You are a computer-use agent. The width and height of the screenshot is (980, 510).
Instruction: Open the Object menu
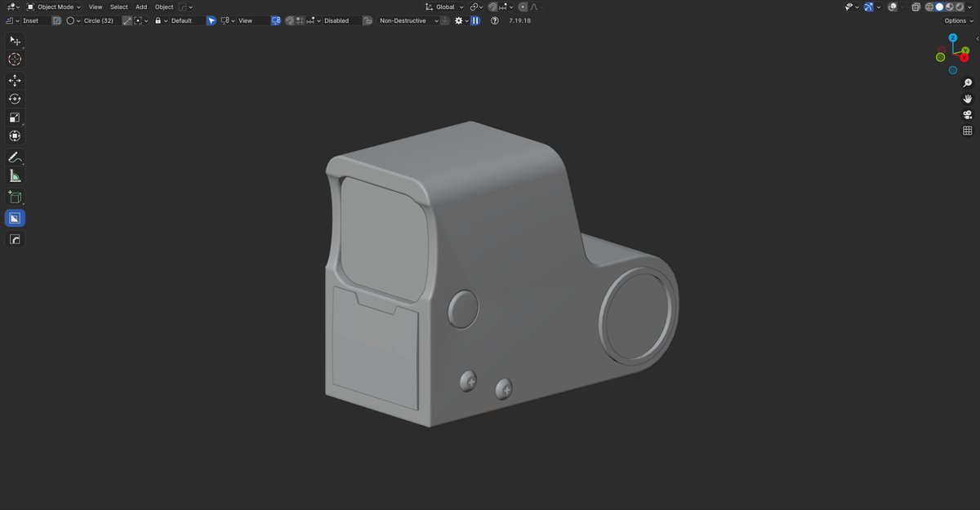point(164,7)
